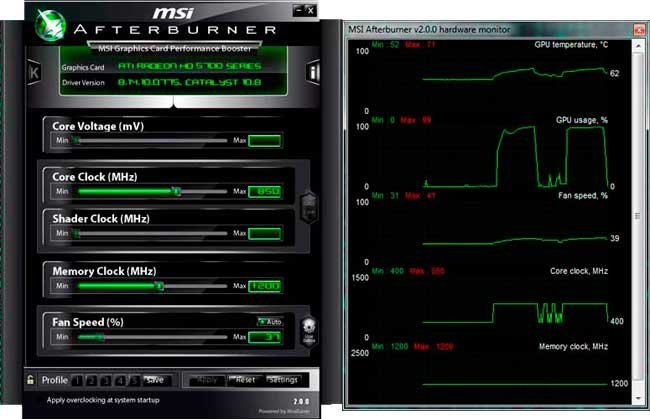
Task: Minimize the Afterburner window
Action: [297, 10]
